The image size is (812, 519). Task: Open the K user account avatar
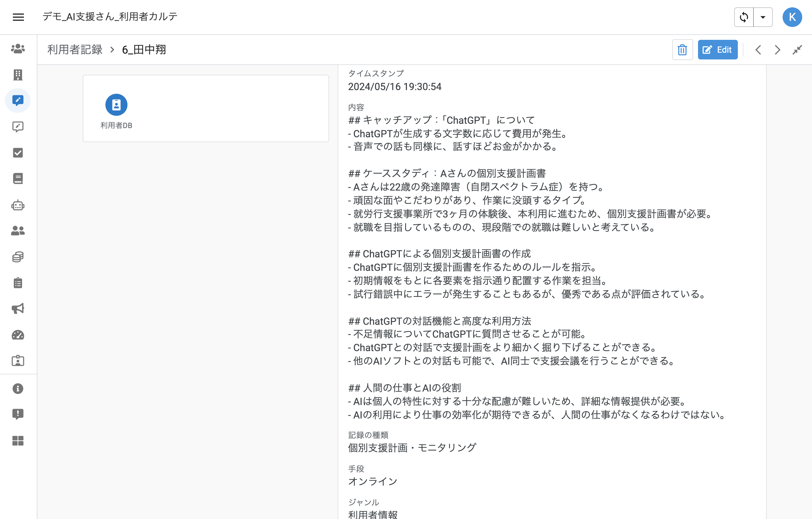coord(792,17)
